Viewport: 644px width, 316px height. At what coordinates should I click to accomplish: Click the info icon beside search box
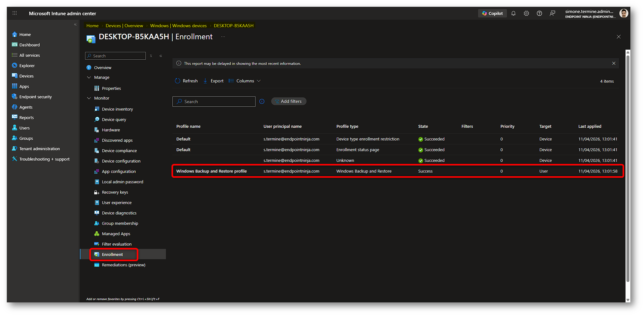click(262, 101)
